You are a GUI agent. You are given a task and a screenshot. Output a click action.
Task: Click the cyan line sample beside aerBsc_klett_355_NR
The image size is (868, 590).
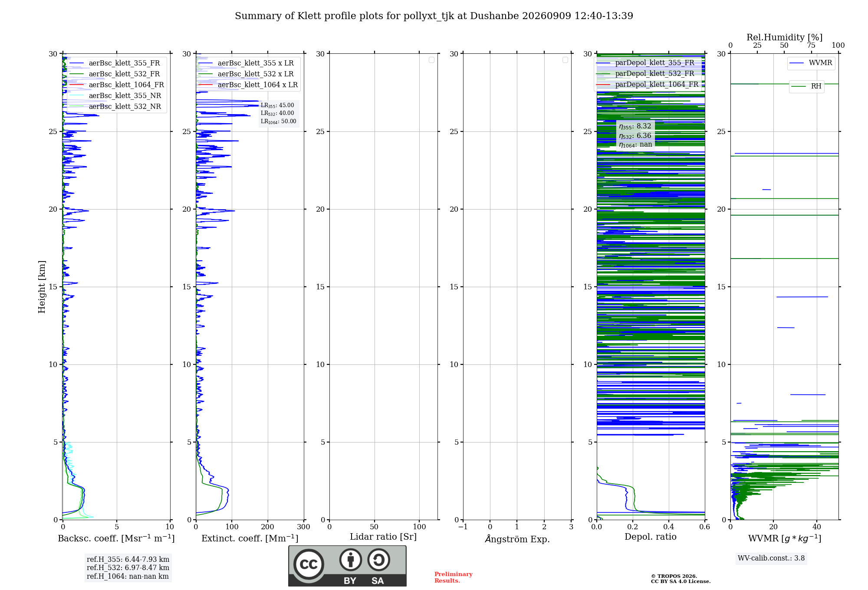point(76,96)
